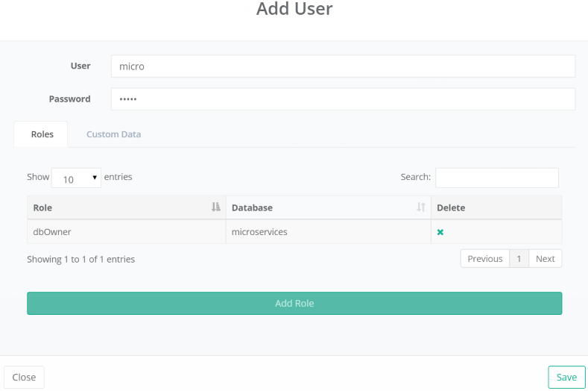The image size is (588, 391).
Task: Click the Role column sort icon
Action: point(216,207)
